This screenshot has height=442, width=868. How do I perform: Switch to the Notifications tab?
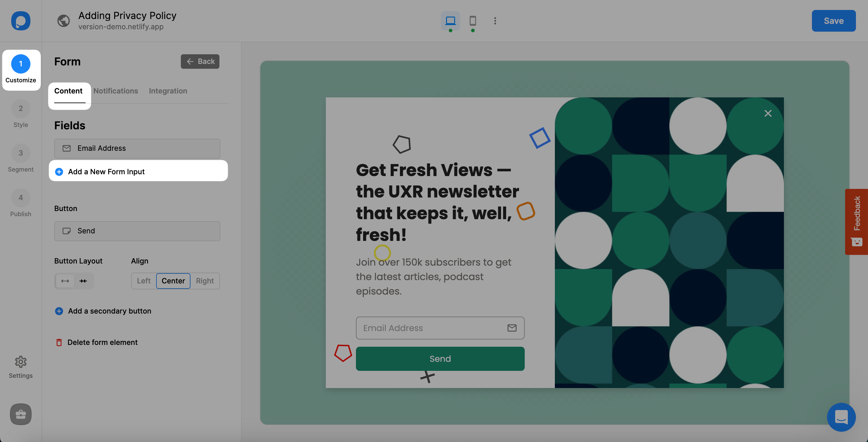point(115,90)
